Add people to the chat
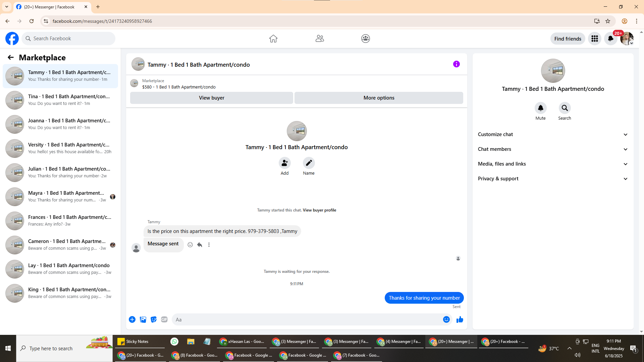Viewport: 644px width, 362px height. (284, 163)
